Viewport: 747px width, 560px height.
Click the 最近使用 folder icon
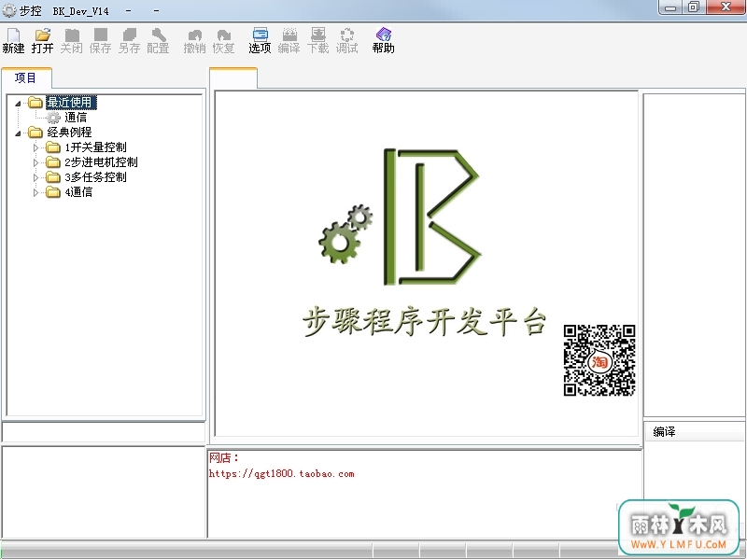click(35, 103)
